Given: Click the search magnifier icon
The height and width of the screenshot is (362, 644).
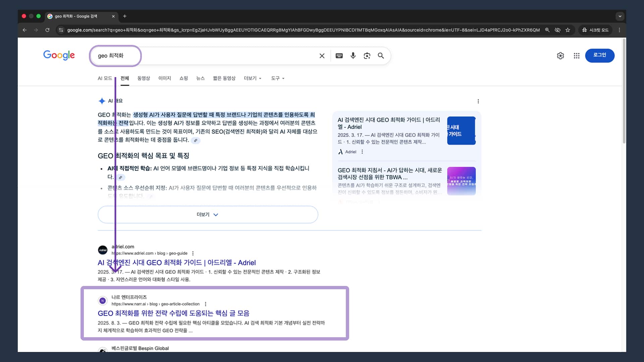Looking at the screenshot, I should coord(381,56).
